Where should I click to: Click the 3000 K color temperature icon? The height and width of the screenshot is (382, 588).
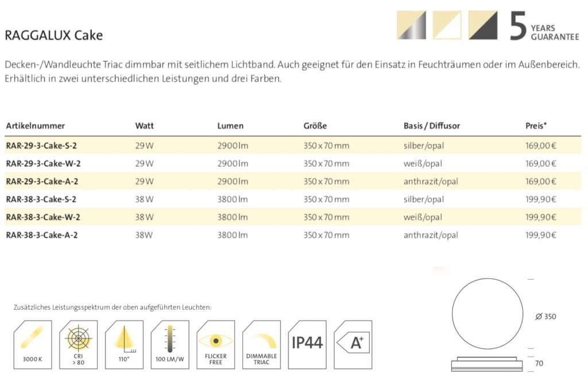click(33, 345)
